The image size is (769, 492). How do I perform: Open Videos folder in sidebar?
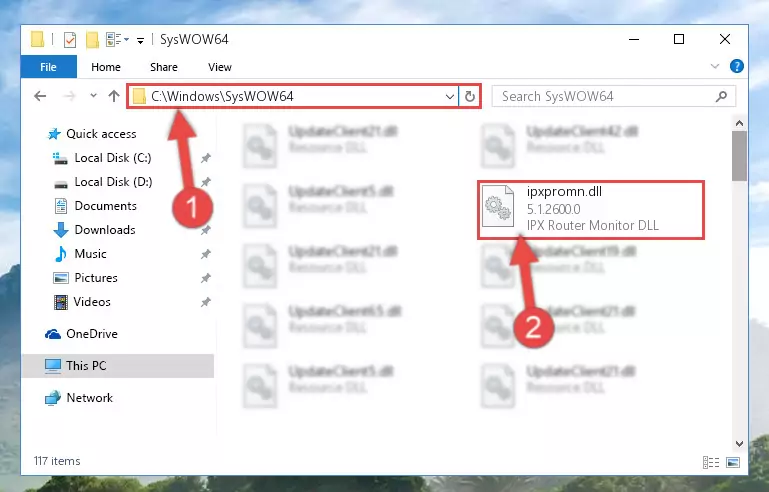92,302
